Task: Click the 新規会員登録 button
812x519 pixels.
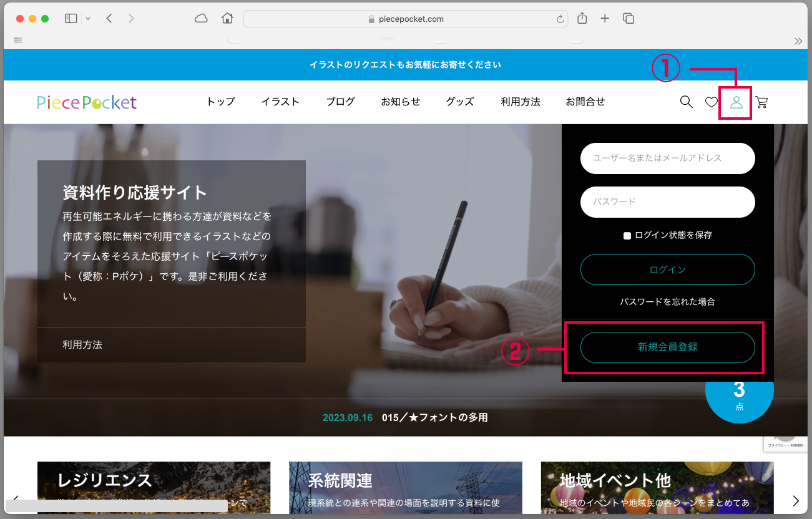Action: [x=667, y=347]
